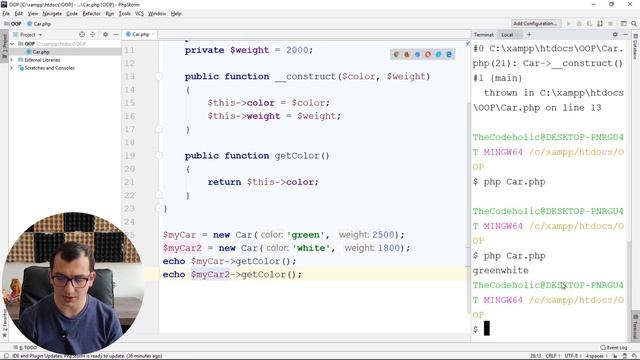Screen dimensions: 640x360
Task: Click 'private $weight = 2000;' line
Action: coord(249,50)
